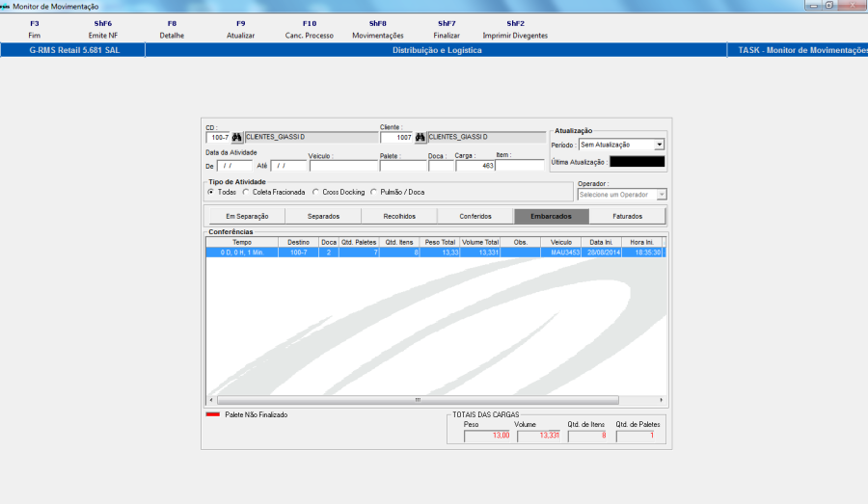Switch to the Faturados tab

pyautogui.click(x=627, y=216)
